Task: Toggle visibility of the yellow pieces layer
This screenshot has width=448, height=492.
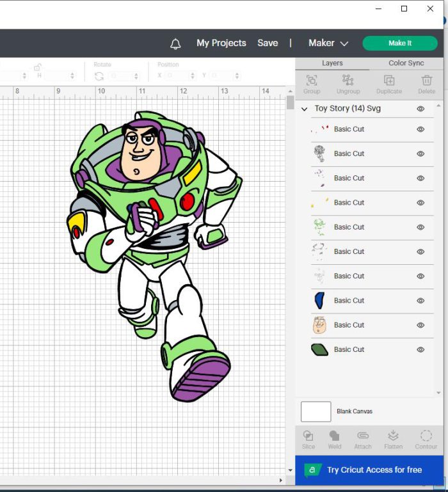Action: [420, 203]
